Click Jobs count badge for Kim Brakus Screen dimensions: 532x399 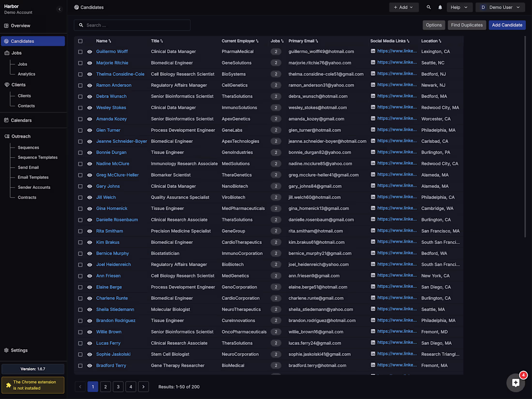(276, 242)
